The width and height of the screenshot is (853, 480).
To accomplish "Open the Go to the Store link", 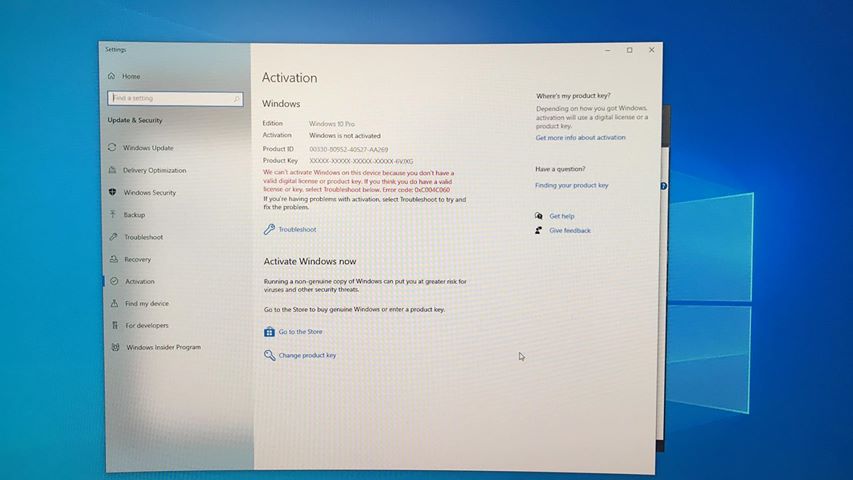I will 300,331.
